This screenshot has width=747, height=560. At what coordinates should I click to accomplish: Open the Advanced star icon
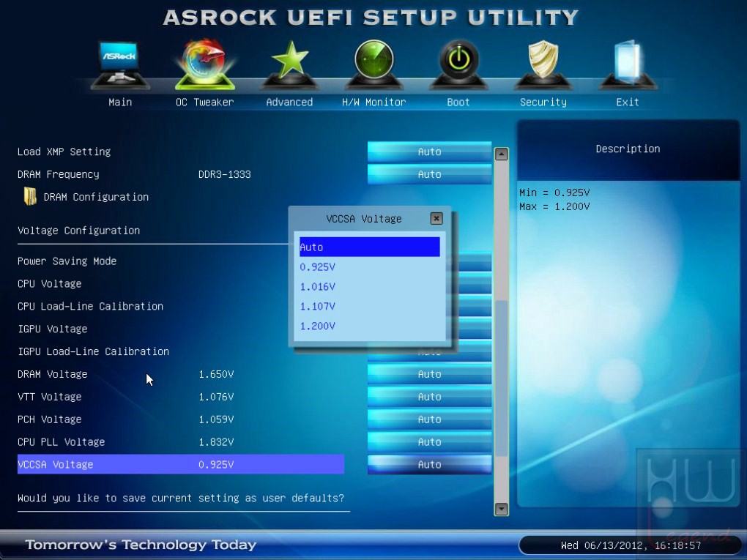point(289,64)
